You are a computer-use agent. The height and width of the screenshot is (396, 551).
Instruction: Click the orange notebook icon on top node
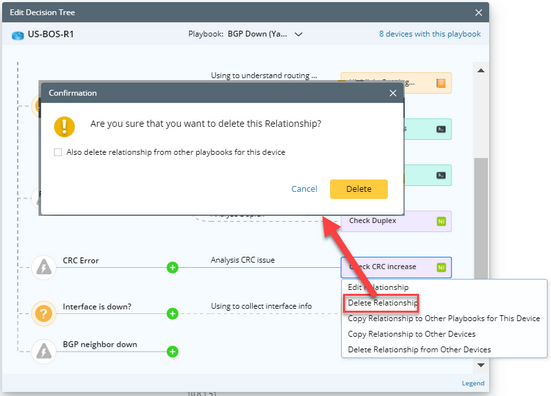pyautogui.click(x=441, y=83)
